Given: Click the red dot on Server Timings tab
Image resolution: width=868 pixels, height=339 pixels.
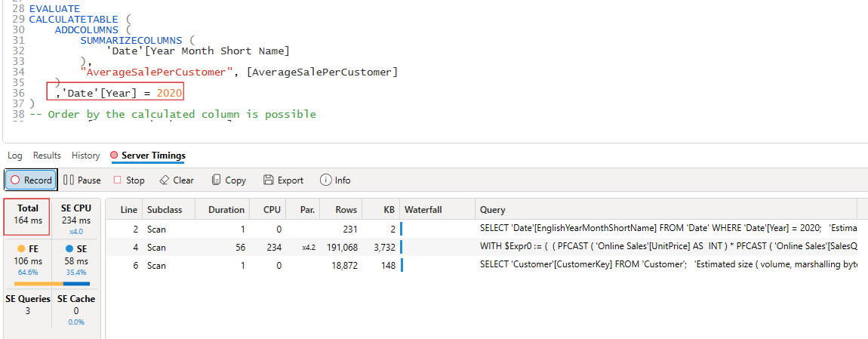Looking at the screenshot, I should coord(115,156).
